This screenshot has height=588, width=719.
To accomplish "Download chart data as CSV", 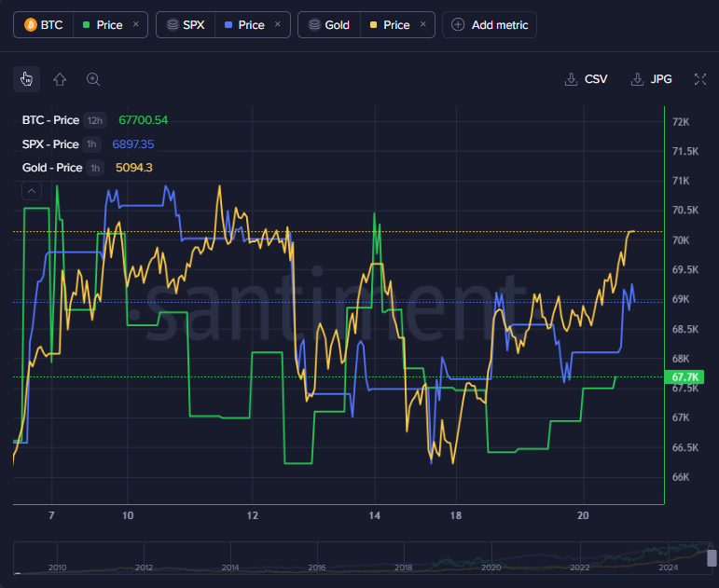I will (587, 79).
